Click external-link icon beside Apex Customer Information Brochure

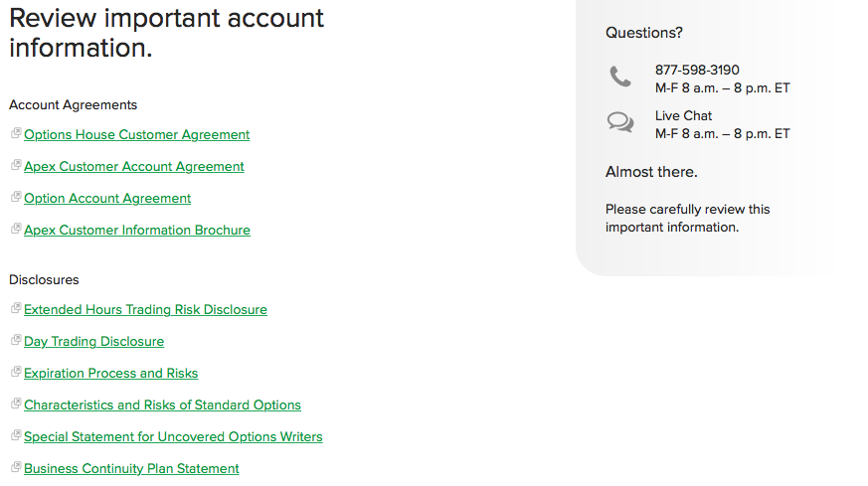(16, 229)
